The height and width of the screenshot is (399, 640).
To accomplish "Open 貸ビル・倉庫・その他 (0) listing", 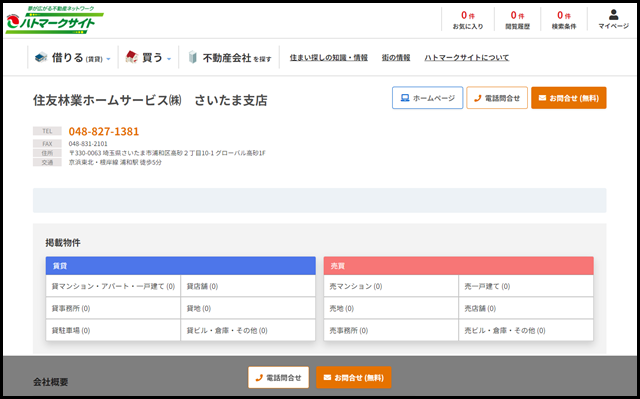I will pyautogui.click(x=248, y=330).
